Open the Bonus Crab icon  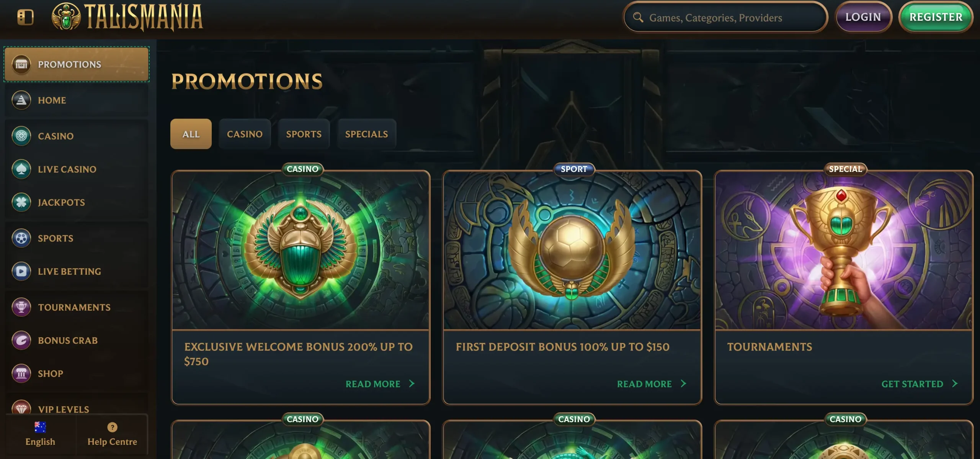point(21,340)
